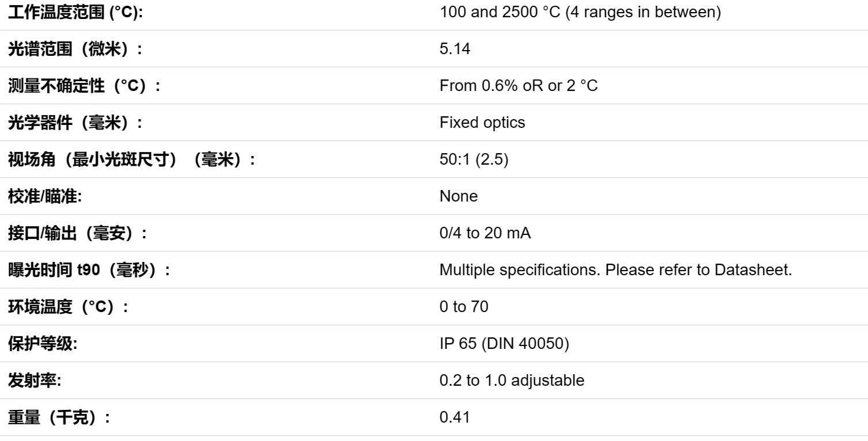This screenshot has width=868, height=441.
Task: Select the From 0.6% oR or 2 °C text
Action: [x=519, y=86]
